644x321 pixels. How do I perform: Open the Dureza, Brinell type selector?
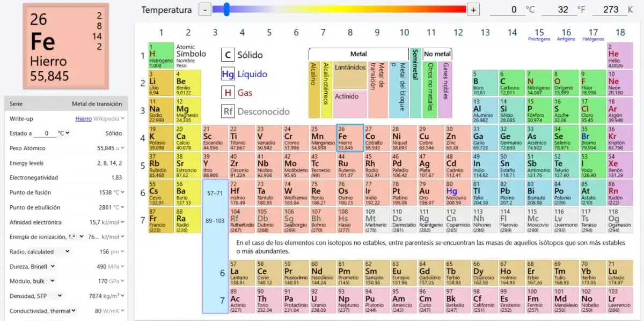click(x=33, y=267)
